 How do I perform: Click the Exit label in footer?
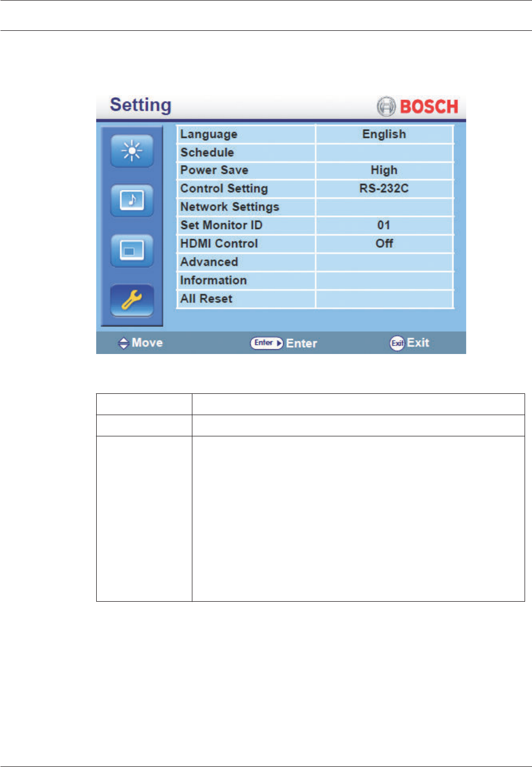click(x=418, y=343)
